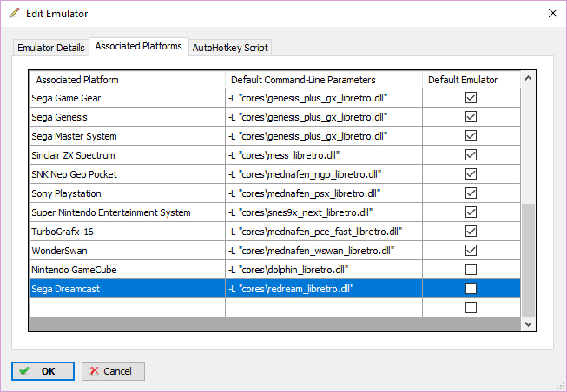Select the Super Nintendo Entertainment System cell
Screen dimensions: 567x392
[127, 212]
